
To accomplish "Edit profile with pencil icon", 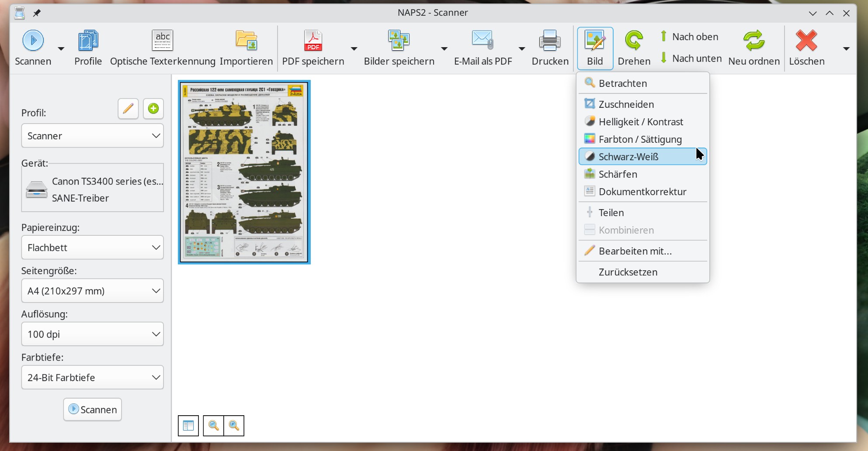I will (128, 109).
